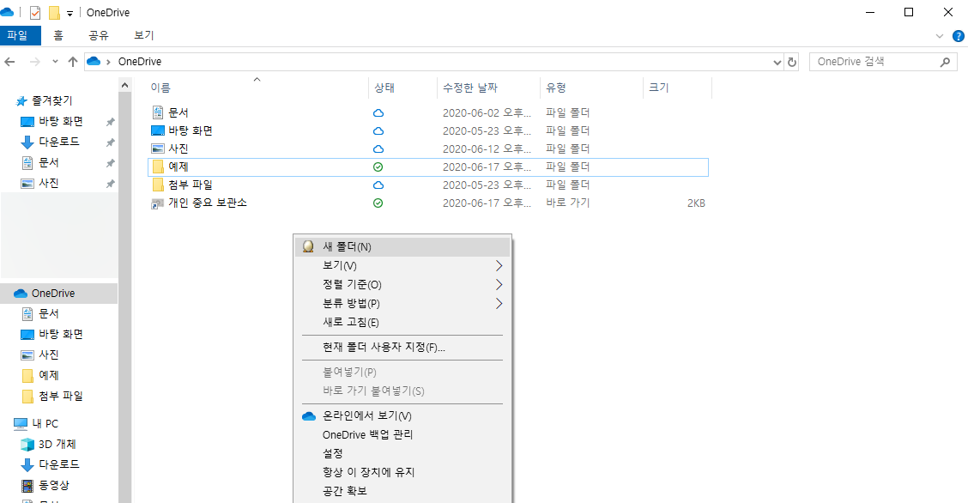
Task: Choose 온라인에서 보기(V) in context menu
Action: pyautogui.click(x=402, y=416)
